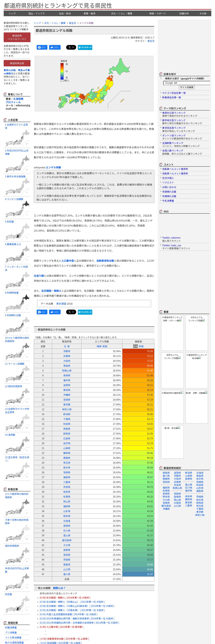Image resolution: width=215 pixels, height=644 pixels.
Task: Click the Japan Engel coefficient choropleth map
Action: (94, 84)
